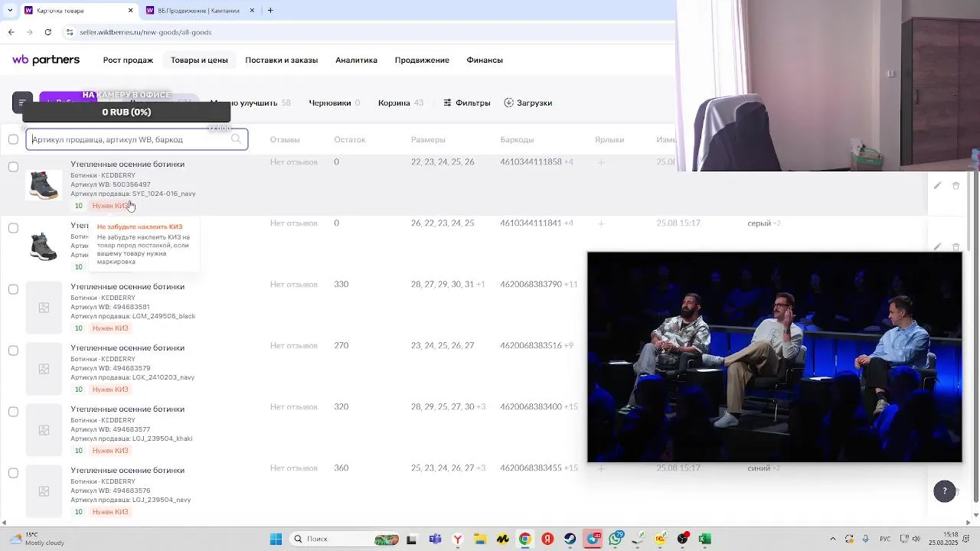
Task: Open File Explorer from the taskbar
Action: click(x=480, y=539)
